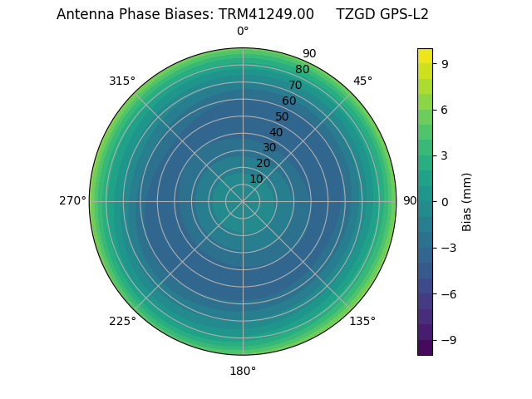This screenshot has width=532, height=399.
Task: Click the radial tick label '40'
Action: point(276,132)
